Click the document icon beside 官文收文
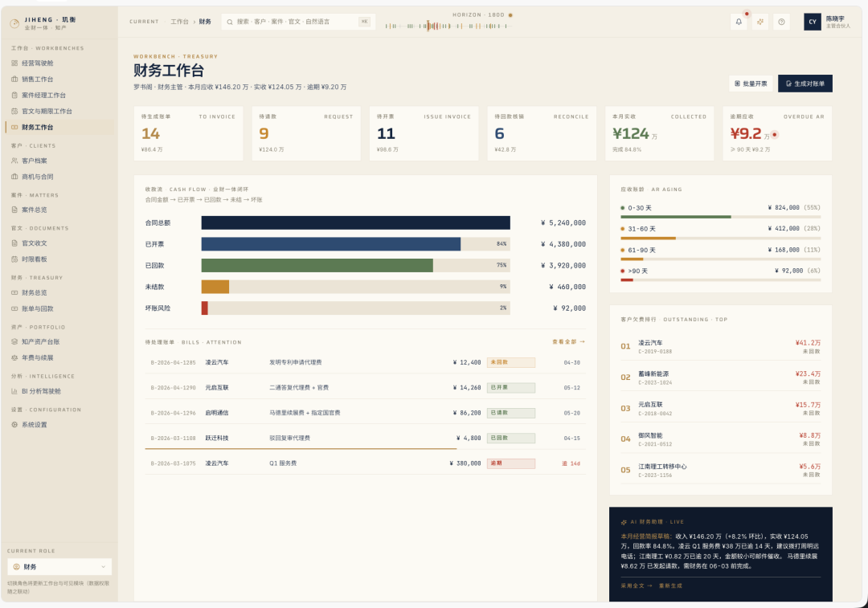868x608 pixels. (x=14, y=243)
